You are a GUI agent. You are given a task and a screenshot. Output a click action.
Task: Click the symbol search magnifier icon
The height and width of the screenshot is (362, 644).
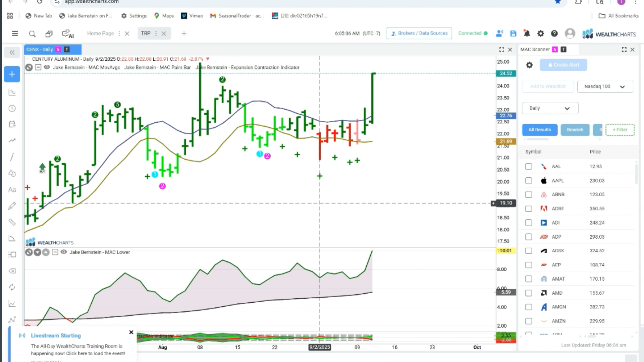pyautogui.click(x=32, y=34)
